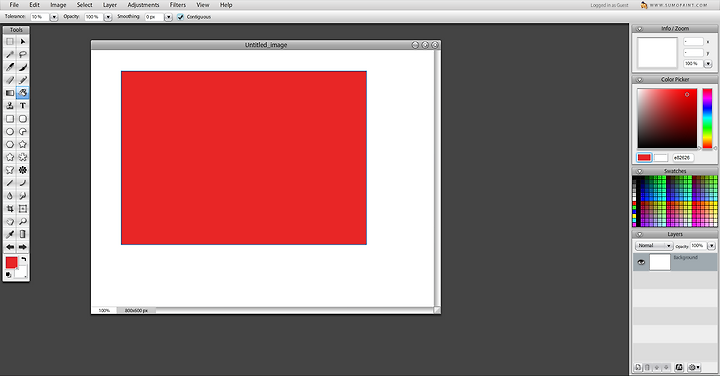The height and width of the screenshot is (376, 720).
Task: Select the Ink tool
Action: click(22, 67)
